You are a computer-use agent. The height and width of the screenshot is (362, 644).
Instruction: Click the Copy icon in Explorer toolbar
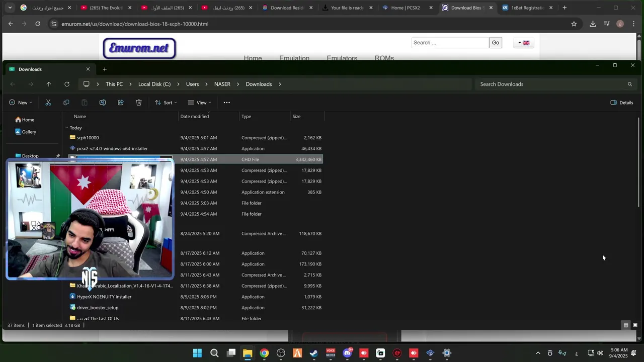(66, 103)
